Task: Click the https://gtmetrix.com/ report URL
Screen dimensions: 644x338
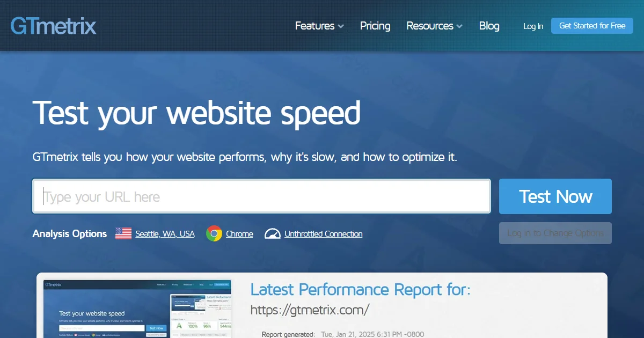Action: point(310,310)
